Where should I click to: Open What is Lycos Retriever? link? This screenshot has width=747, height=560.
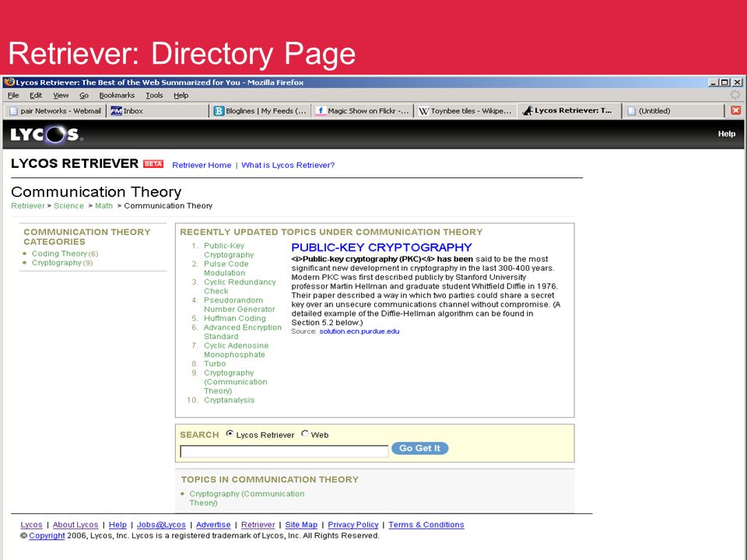[x=288, y=165]
